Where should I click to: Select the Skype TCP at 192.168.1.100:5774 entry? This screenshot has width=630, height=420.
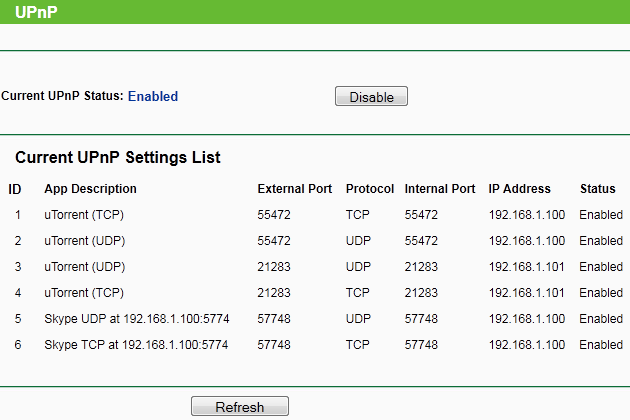pyautogui.click(x=136, y=345)
